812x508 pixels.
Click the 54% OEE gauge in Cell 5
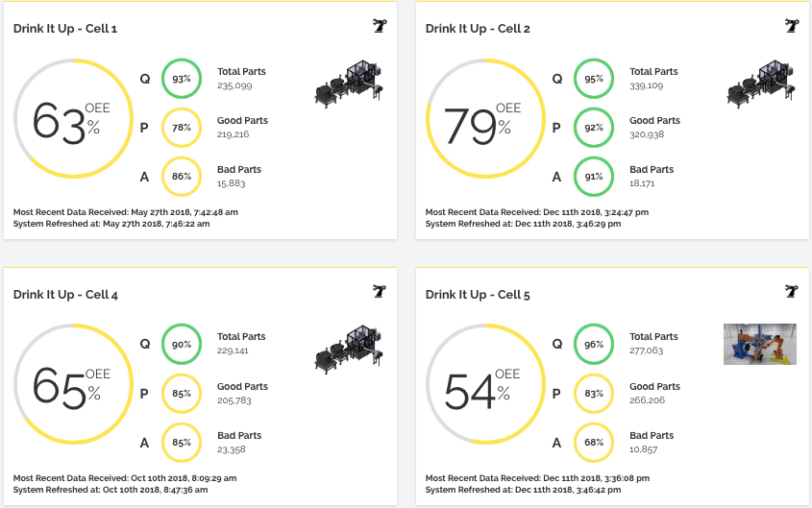(479, 386)
